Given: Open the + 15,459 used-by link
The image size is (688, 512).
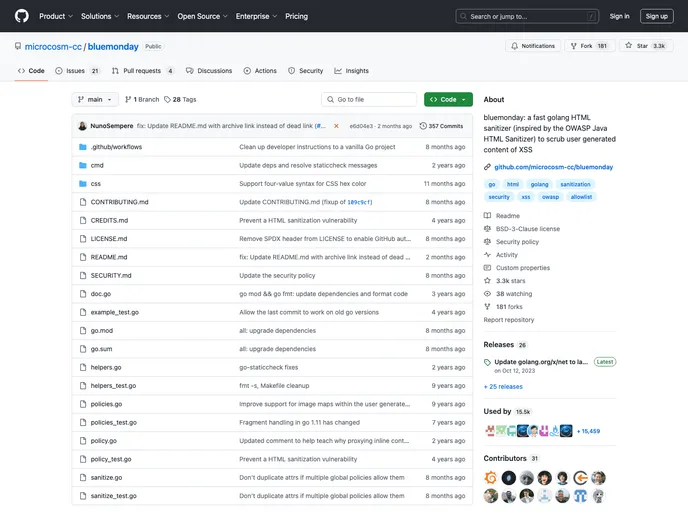Looking at the screenshot, I should pos(588,431).
